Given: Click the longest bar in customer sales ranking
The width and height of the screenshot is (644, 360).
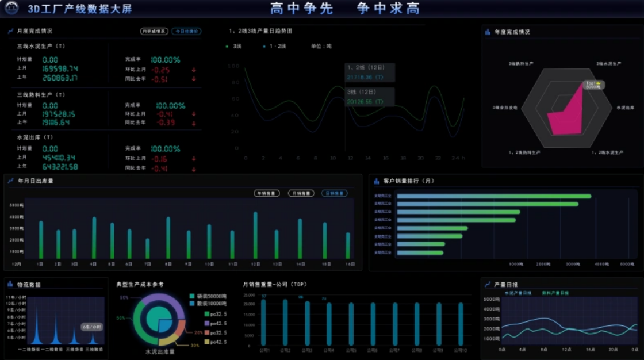Looking at the screenshot, I should tap(494, 197).
